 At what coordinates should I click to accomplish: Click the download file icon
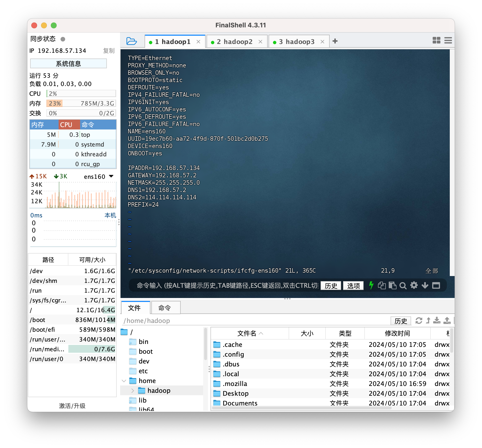437,320
